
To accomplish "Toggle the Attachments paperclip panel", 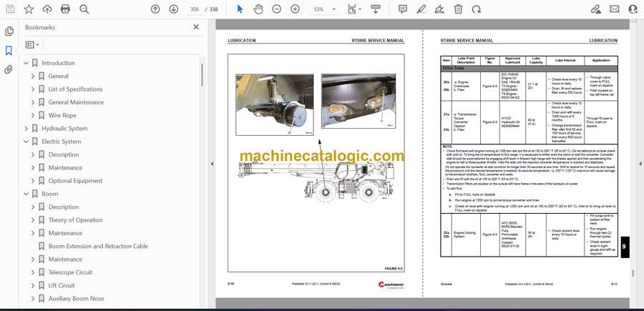I will pos(9,69).
